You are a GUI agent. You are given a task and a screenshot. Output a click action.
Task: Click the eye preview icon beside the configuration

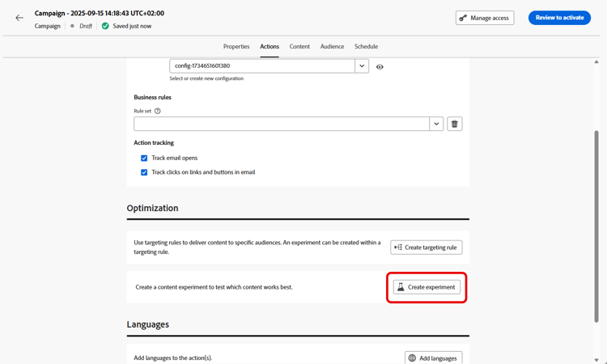point(380,67)
